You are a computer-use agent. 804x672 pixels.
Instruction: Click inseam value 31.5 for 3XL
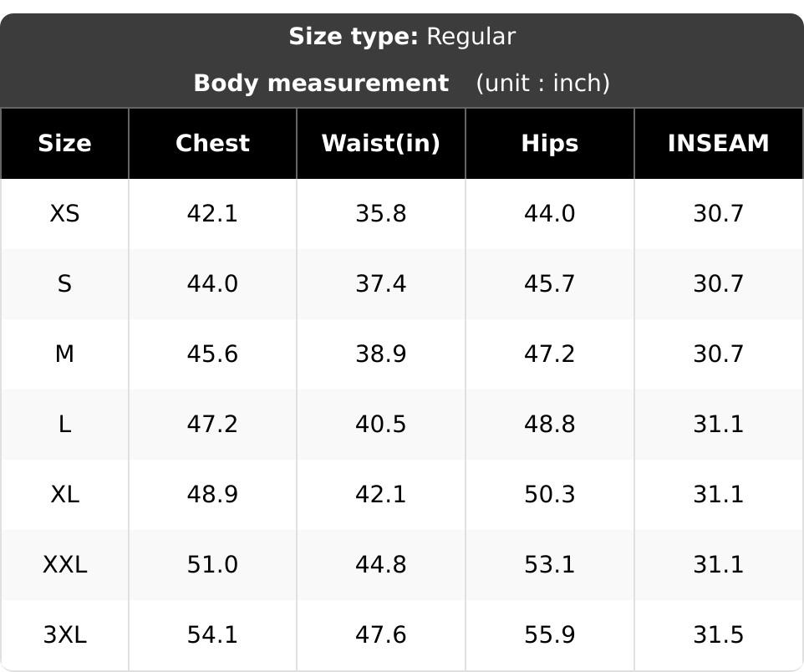click(x=719, y=635)
